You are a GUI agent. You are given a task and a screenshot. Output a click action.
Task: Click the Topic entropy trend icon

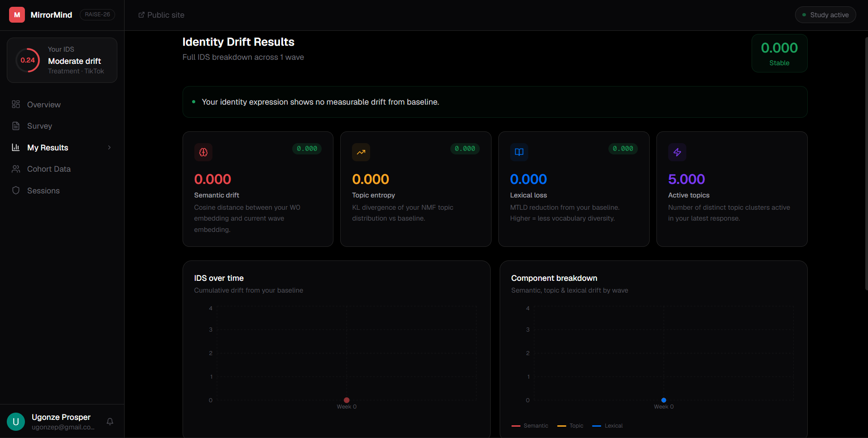(x=361, y=152)
